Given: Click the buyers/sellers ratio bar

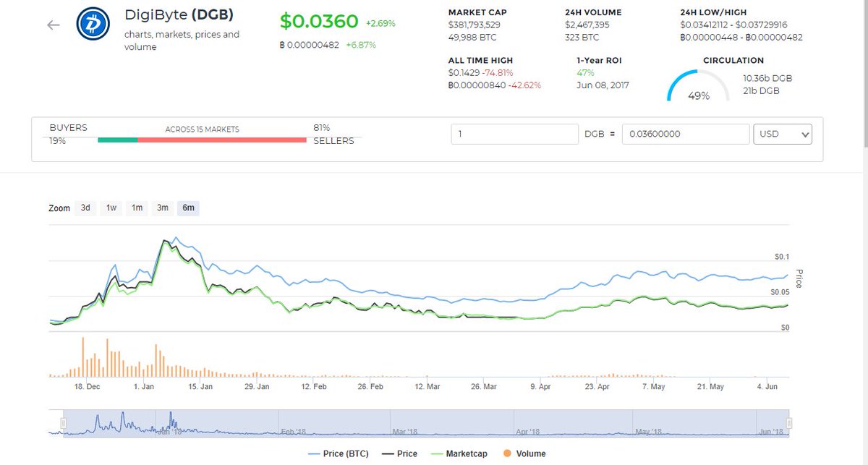Looking at the screenshot, I should [202, 139].
